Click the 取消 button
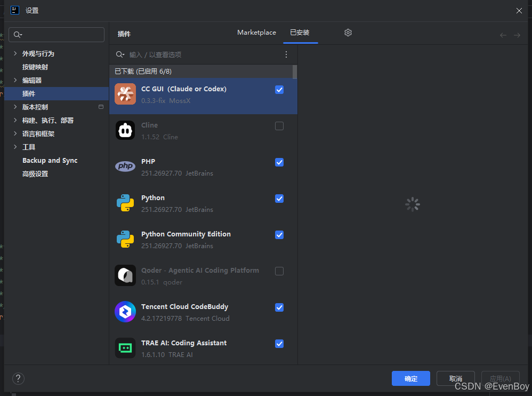This screenshot has height=396, width=532. pos(455,378)
